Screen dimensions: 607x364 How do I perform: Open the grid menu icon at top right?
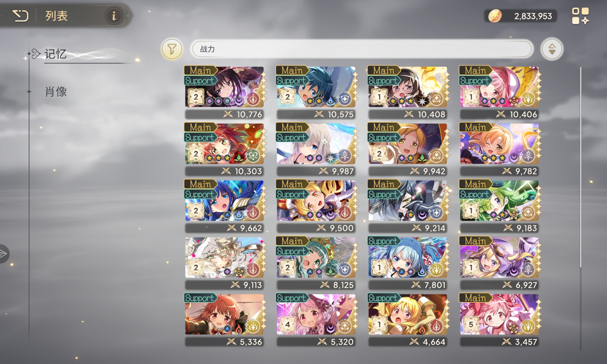click(x=580, y=16)
